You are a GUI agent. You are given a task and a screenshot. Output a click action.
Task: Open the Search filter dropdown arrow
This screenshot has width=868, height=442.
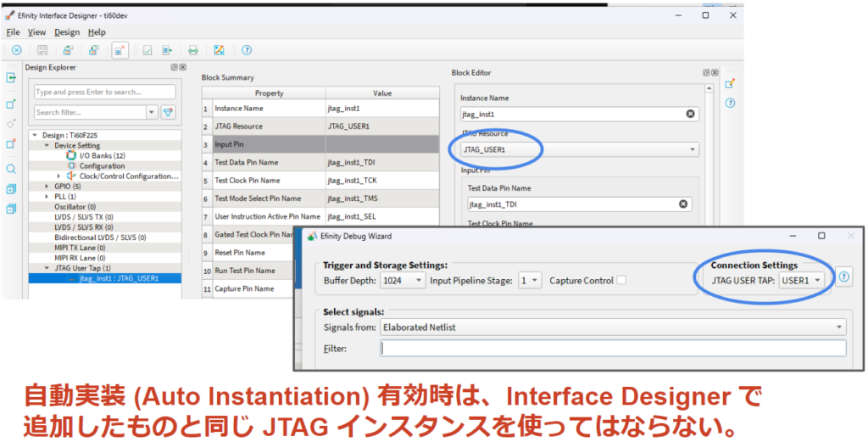[152, 113]
